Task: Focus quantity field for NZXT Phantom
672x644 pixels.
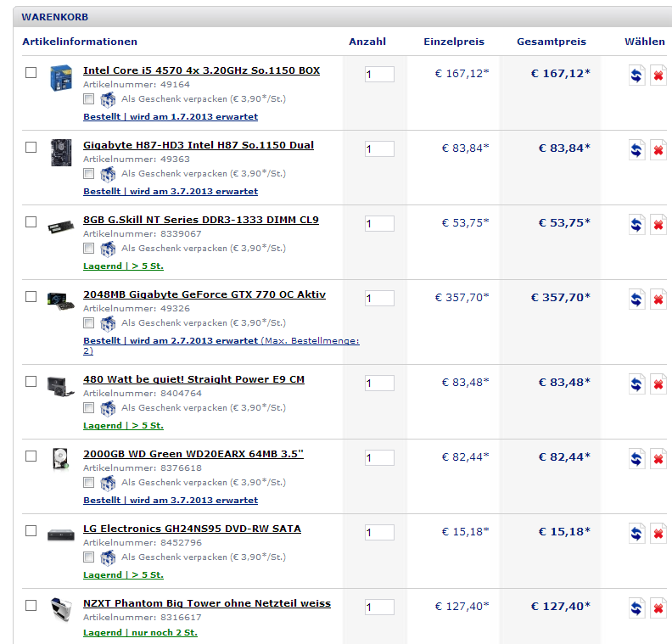Action: (x=379, y=608)
